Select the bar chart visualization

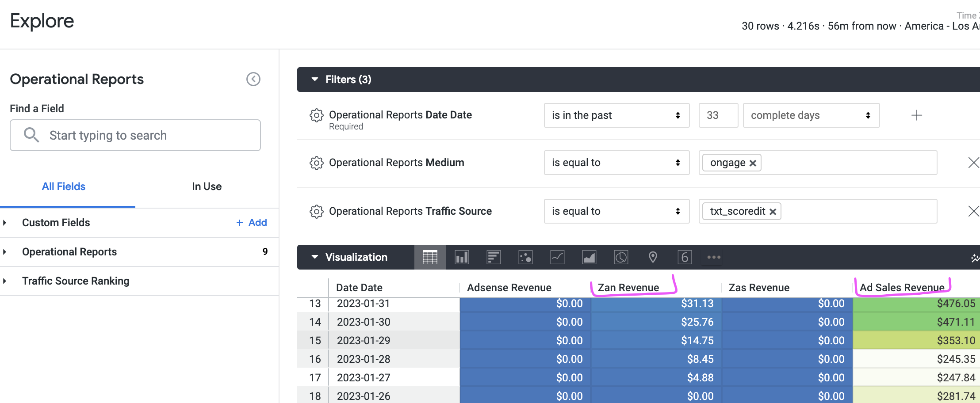(x=494, y=257)
